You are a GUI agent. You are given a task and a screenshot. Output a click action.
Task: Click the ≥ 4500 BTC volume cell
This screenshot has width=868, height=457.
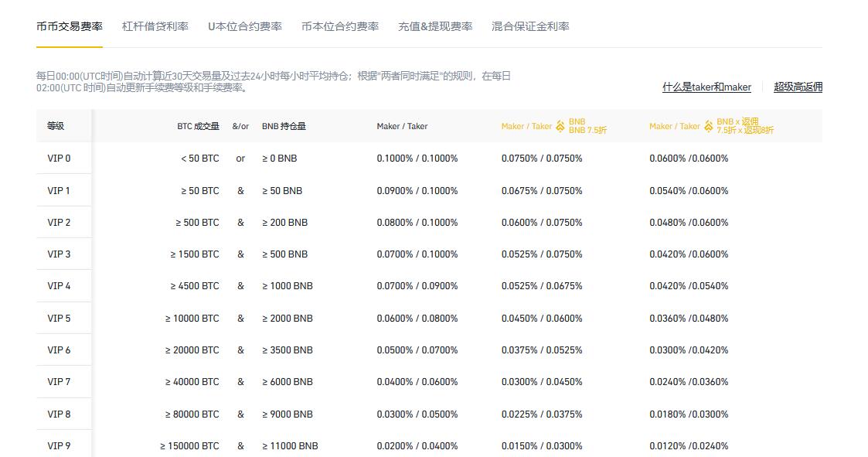[x=195, y=286]
